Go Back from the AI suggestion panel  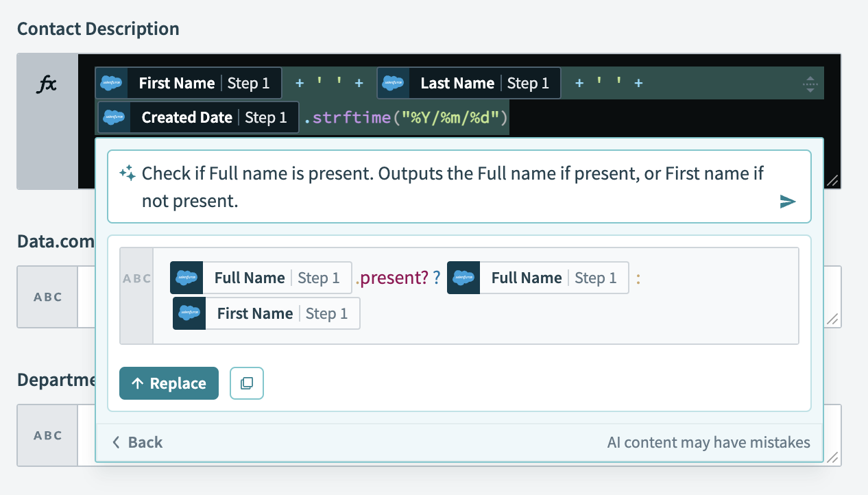tap(137, 442)
